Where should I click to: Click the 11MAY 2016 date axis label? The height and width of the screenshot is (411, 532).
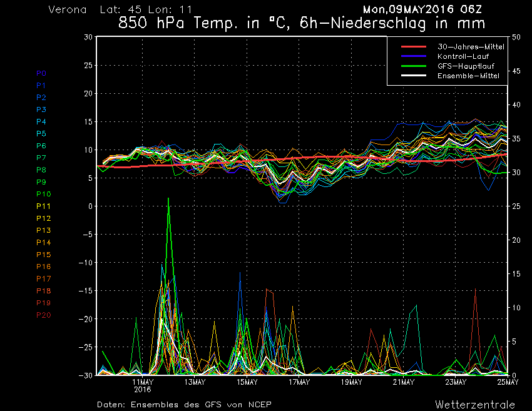click(143, 385)
